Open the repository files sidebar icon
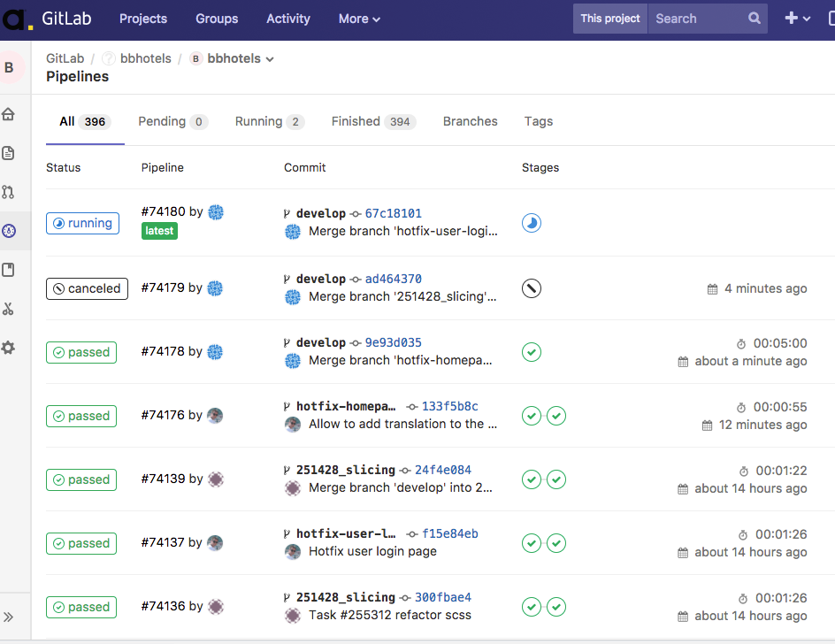The height and width of the screenshot is (644, 835). point(8,153)
